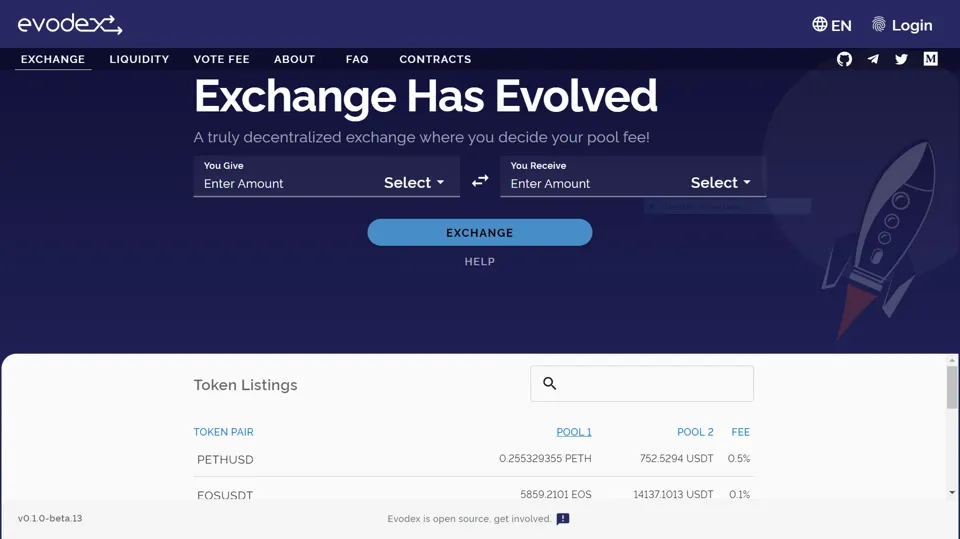Click the 0.255329355 PETH value
This screenshot has height=539, width=960.
[545, 458]
